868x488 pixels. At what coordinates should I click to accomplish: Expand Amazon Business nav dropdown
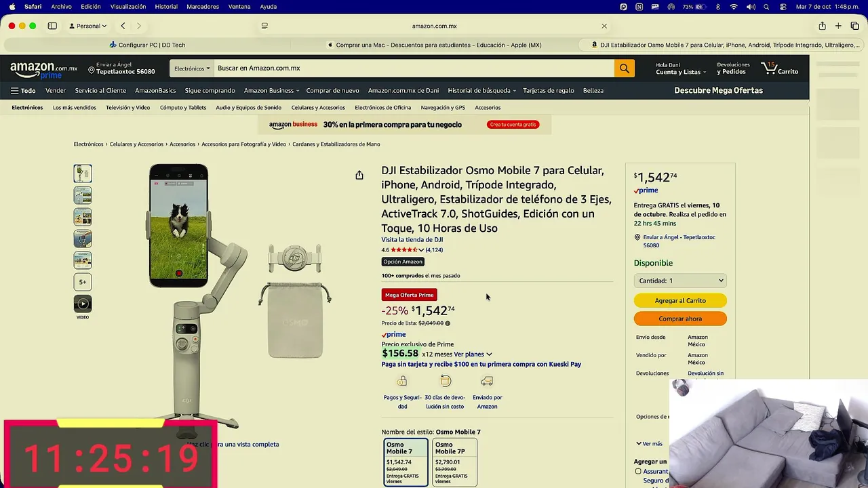(271, 90)
